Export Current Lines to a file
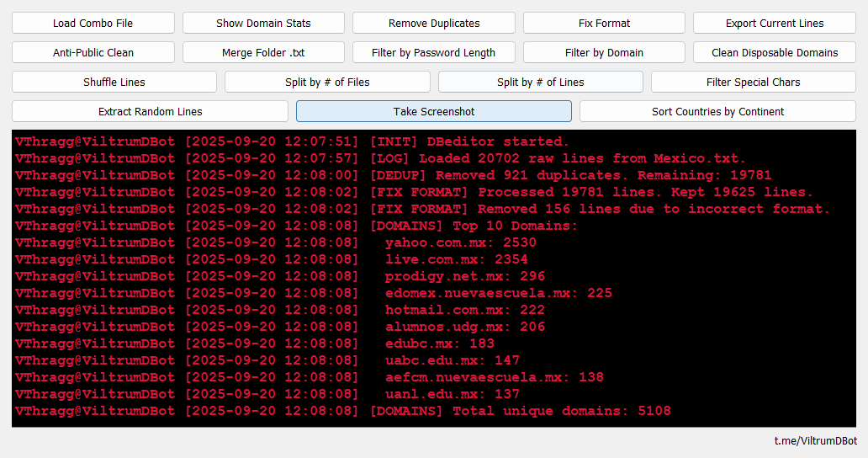 775,23
